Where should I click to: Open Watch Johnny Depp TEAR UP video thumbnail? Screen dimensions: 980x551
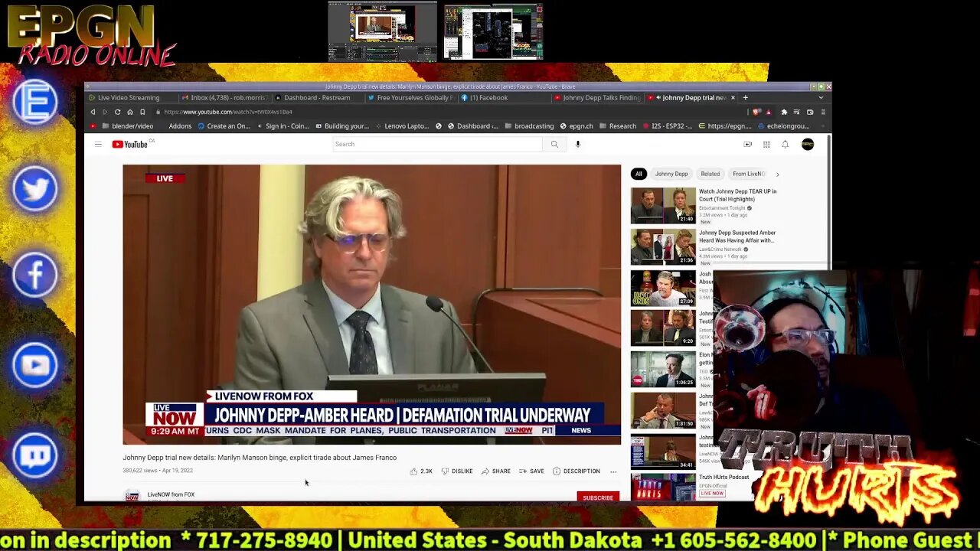click(663, 206)
